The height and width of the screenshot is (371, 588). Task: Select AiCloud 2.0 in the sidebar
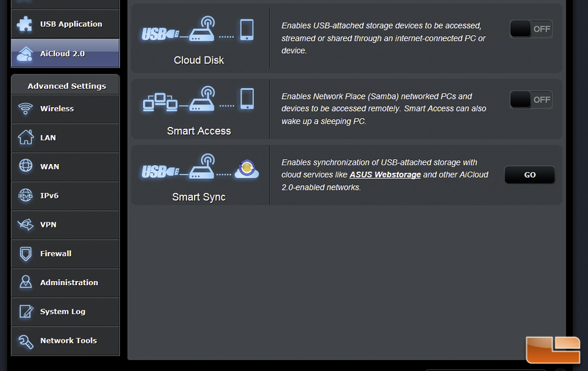coord(65,54)
